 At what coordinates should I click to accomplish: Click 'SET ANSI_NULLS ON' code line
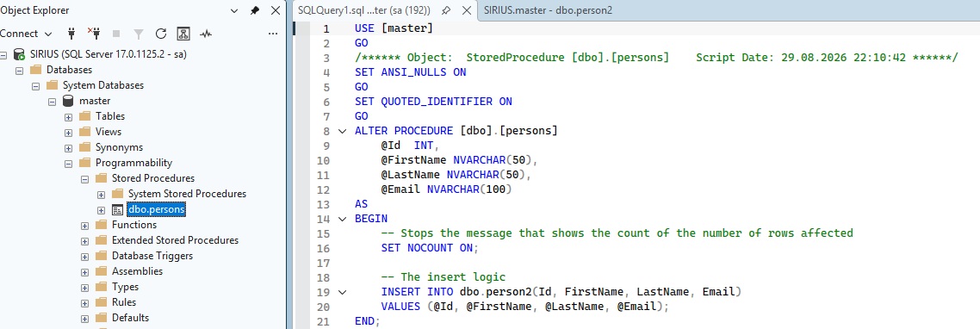(410, 72)
